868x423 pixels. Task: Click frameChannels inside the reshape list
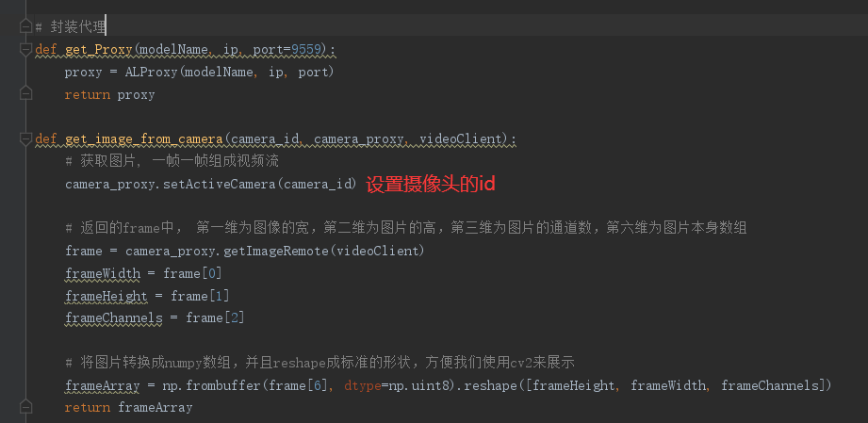tap(770, 385)
